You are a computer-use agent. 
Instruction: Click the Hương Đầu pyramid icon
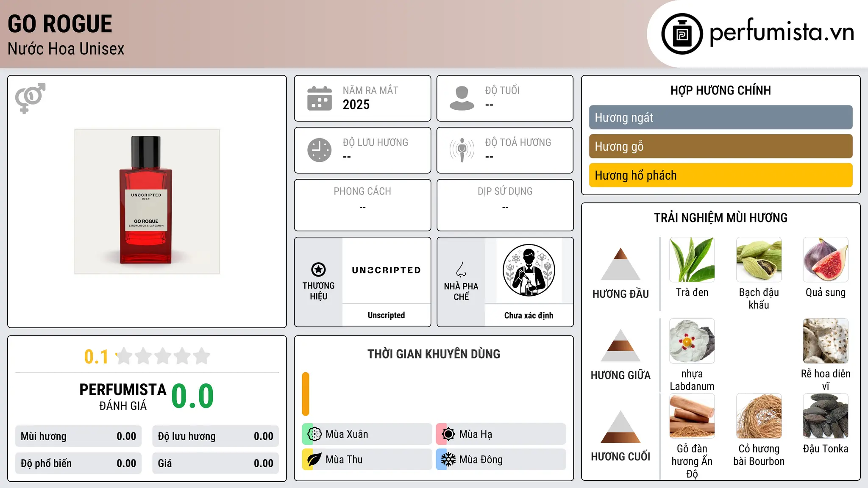coord(620,264)
